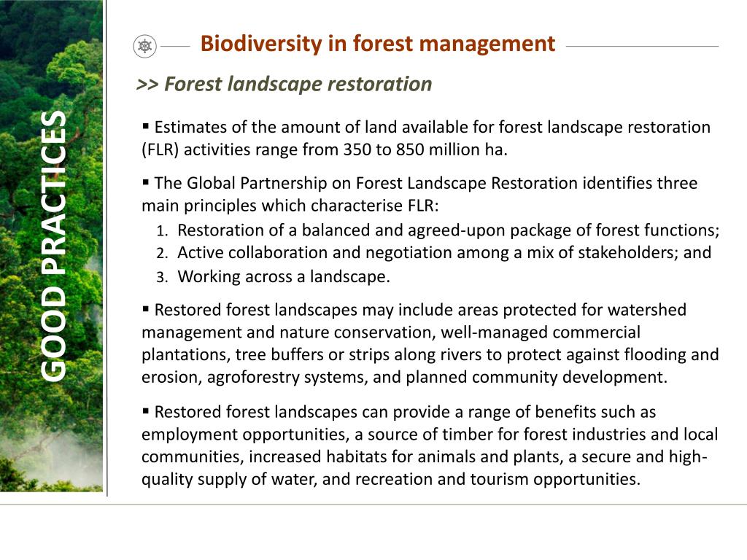
Task: Click the rainforest canopy photo
Action: (x=52, y=246)
